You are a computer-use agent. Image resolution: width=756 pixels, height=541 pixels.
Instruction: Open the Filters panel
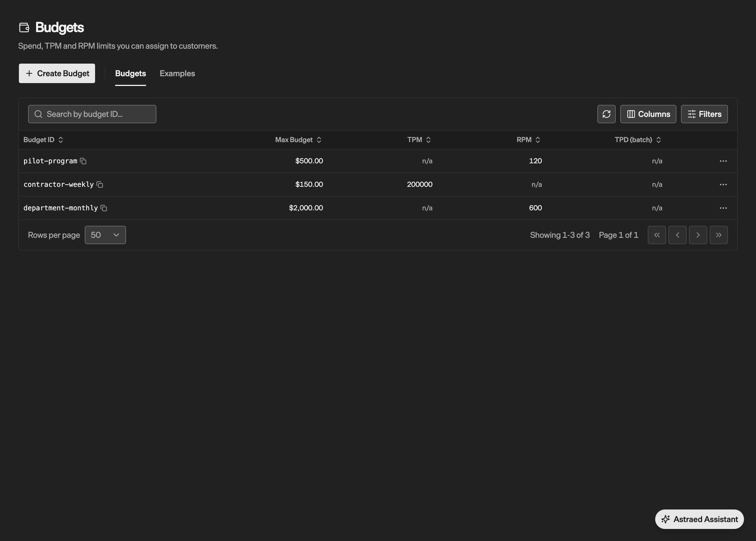(704, 114)
